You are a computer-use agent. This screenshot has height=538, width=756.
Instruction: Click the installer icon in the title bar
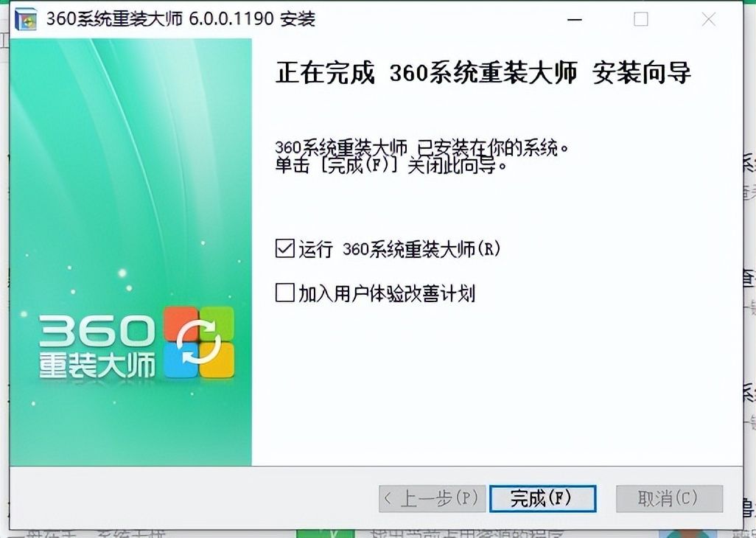pyautogui.click(x=26, y=19)
